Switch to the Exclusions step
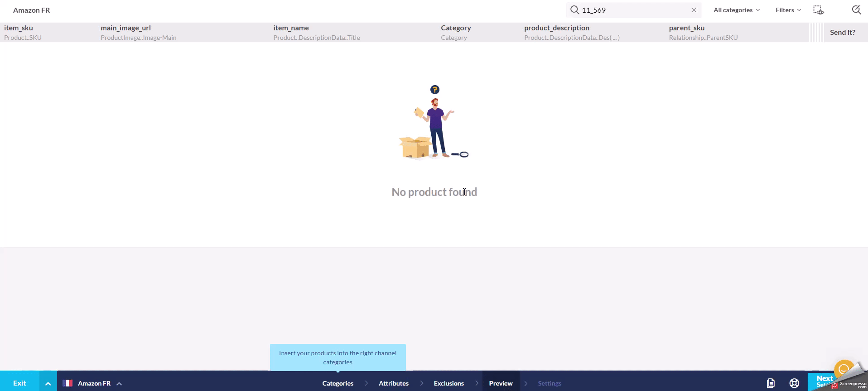The width and height of the screenshot is (868, 391). (448, 383)
